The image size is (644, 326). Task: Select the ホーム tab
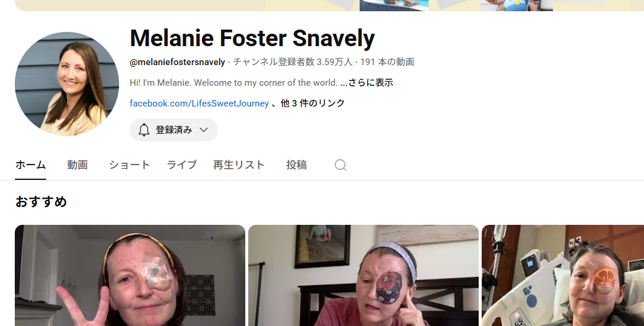pos(30,165)
